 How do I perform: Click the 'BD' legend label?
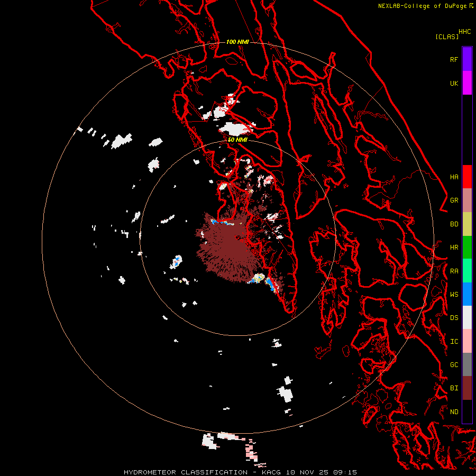tap(454, 224)
